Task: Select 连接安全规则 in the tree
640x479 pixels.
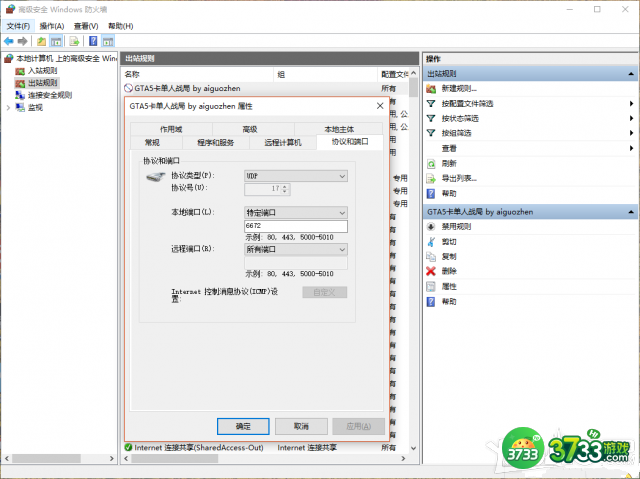Action: click(50, 95)
